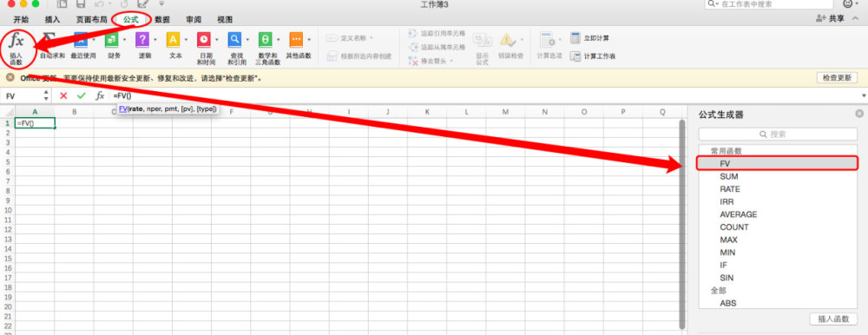868x335 pixels.
Task: Select COUNT in the function list
Action: point(777,227)
